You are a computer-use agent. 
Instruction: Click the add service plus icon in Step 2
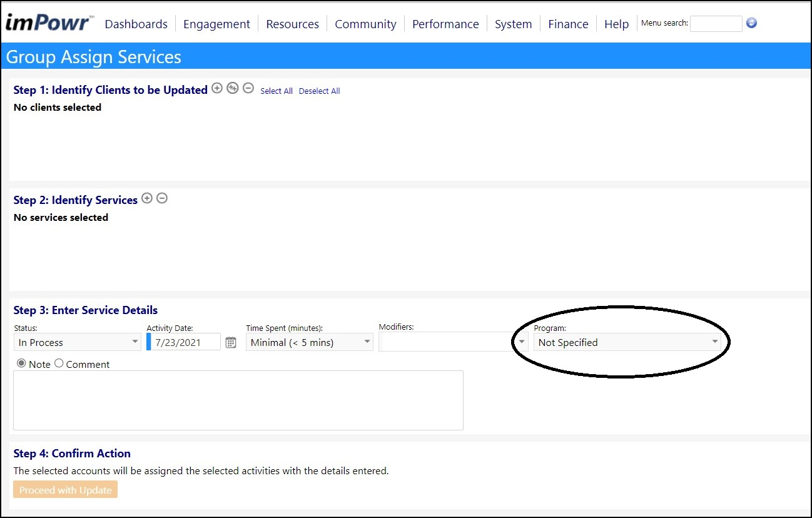click(x=147, y=198)
